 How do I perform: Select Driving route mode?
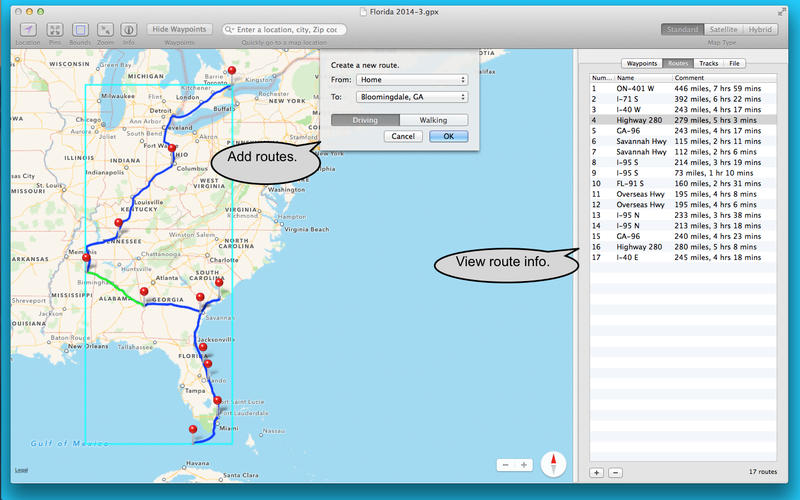[x=365, y=120]
